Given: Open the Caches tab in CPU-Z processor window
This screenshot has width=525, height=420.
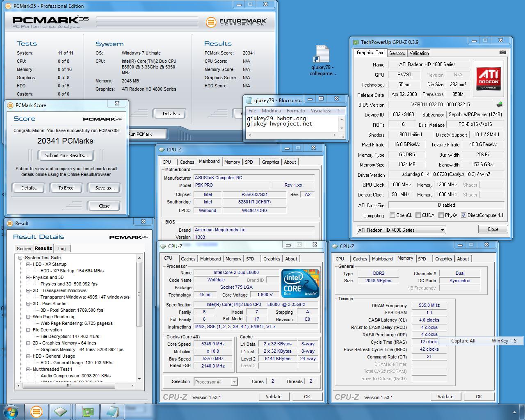Looking at the screenshot, I should (188, 259).
